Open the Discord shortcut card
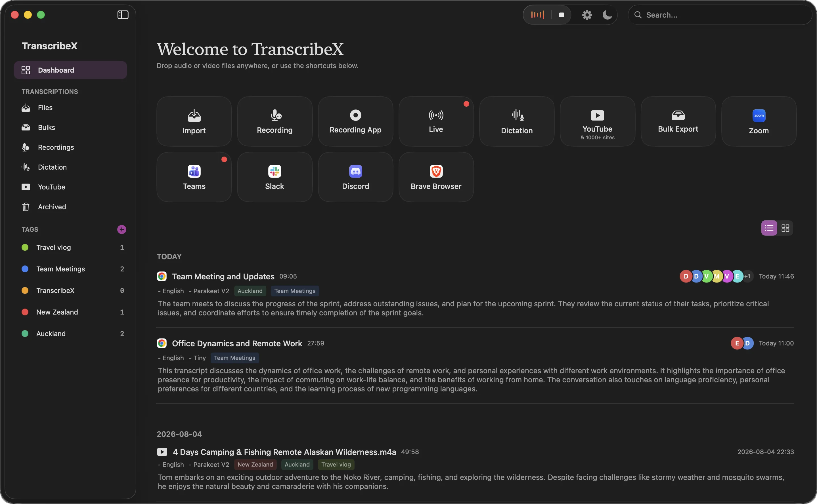 tap(355, 177)
